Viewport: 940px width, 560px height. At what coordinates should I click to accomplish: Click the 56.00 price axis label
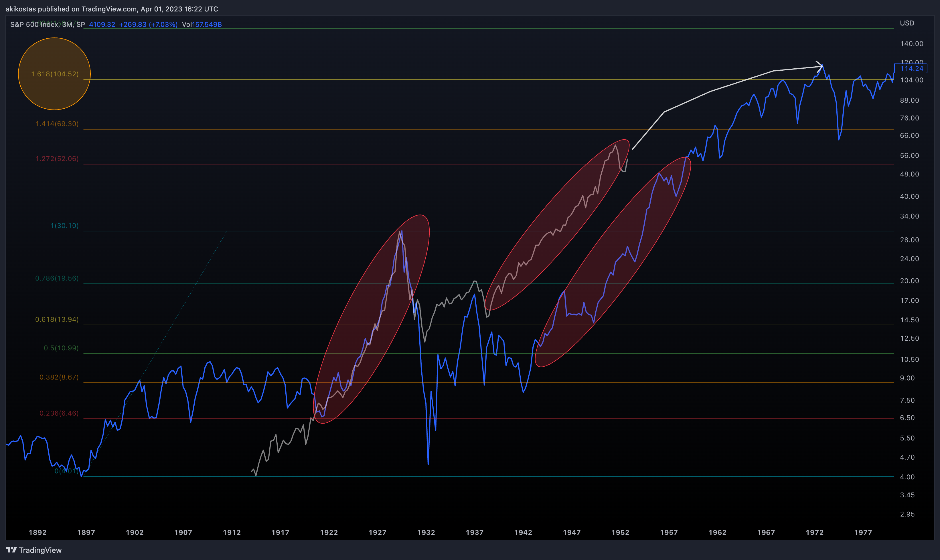pos(909,156)
